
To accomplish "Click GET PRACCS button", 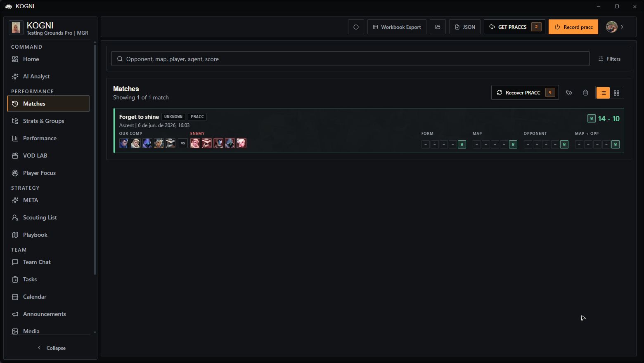I will click(514, 27).
